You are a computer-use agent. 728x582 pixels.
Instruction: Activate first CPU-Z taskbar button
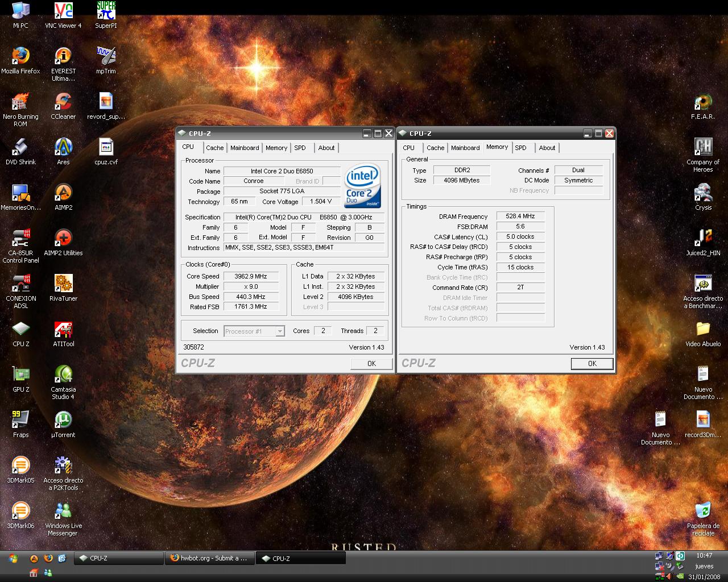[118, 558]
